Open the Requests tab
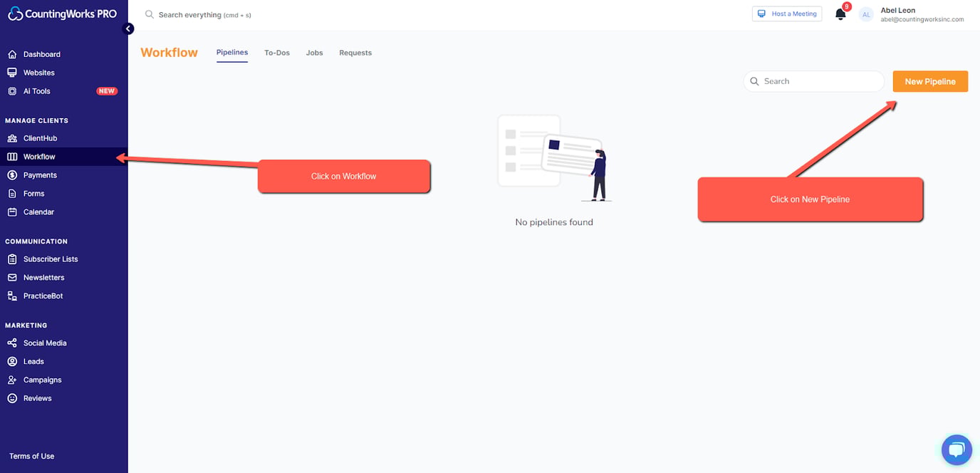Image resolution: width=980 pixels, height=473 pixels. pos(355,52)
